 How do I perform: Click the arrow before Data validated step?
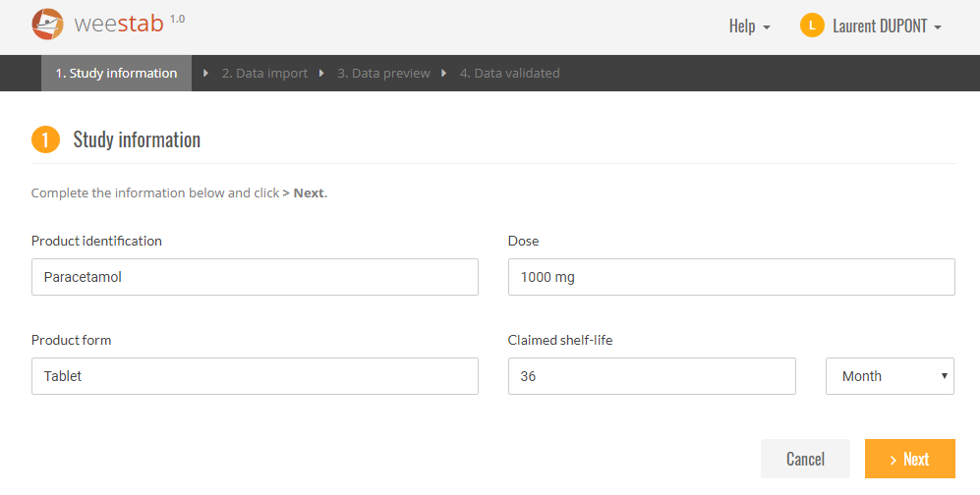pos(443,73)
